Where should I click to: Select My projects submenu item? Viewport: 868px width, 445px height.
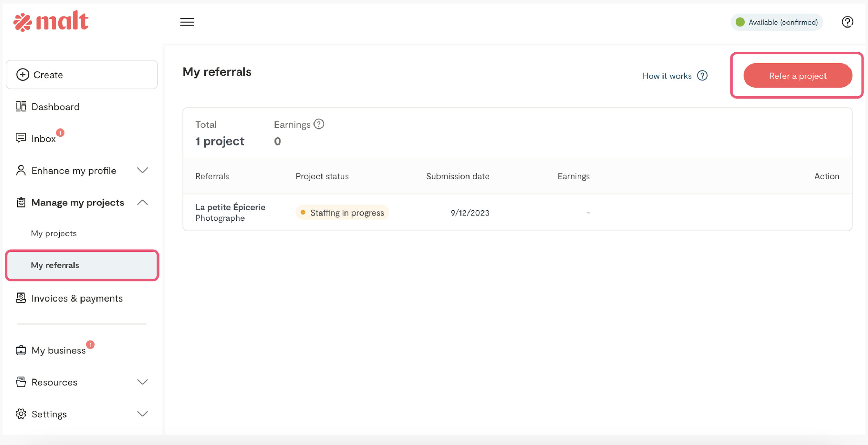(x=54, y=233)
